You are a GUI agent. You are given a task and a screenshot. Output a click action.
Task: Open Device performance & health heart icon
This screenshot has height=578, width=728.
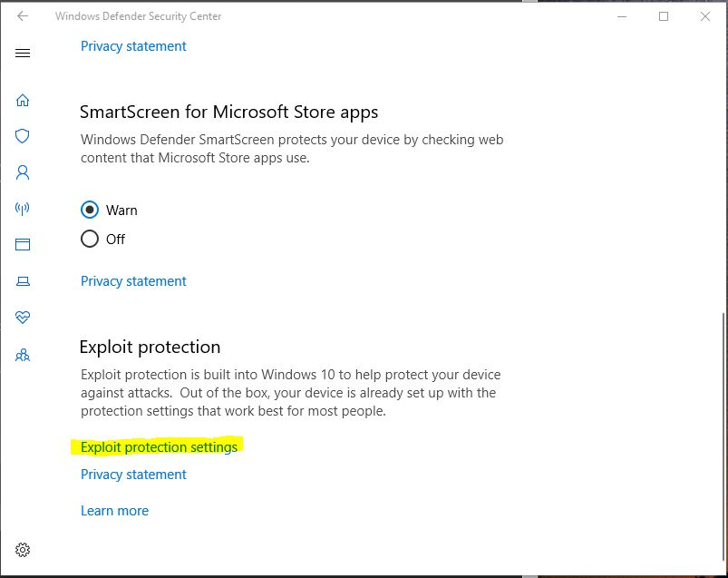pyautogui.click(x=23, y=318)
